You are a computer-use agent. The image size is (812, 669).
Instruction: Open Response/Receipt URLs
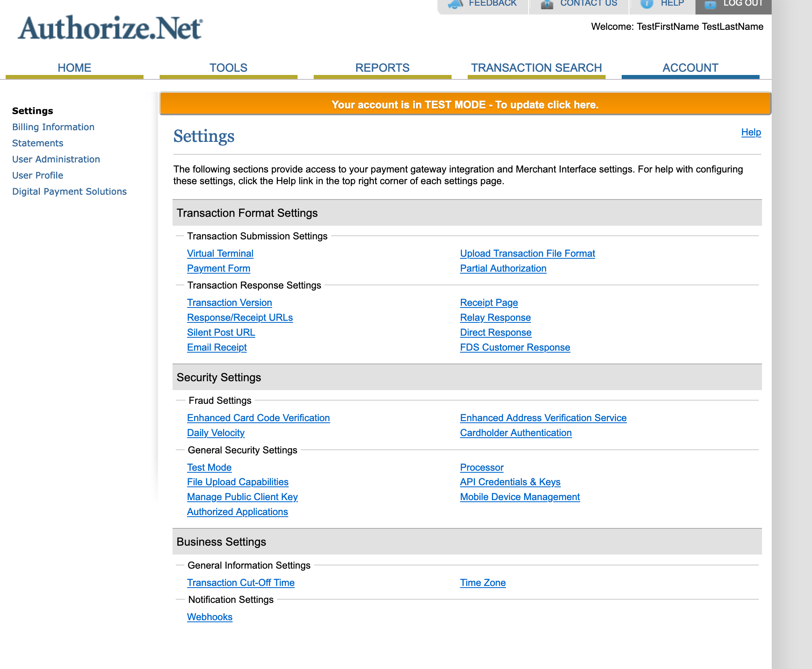(x=240, y=318)
